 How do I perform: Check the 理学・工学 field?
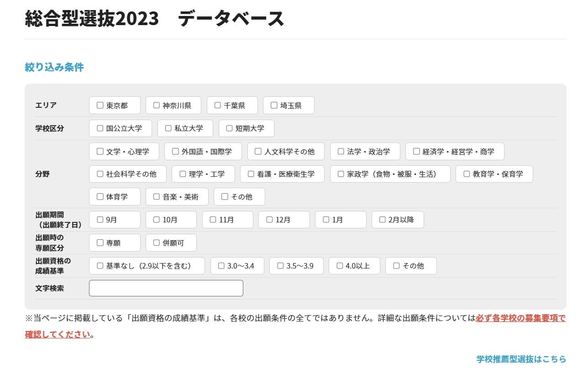tap(183, 174)
